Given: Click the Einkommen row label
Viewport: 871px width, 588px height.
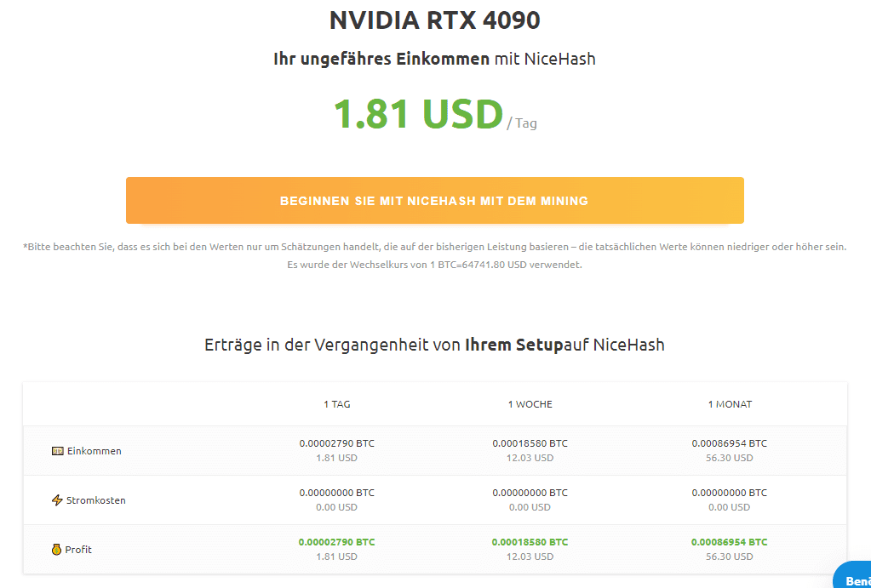Looking at the screenshot, I should pyautogui.click(x=94, y=451).
